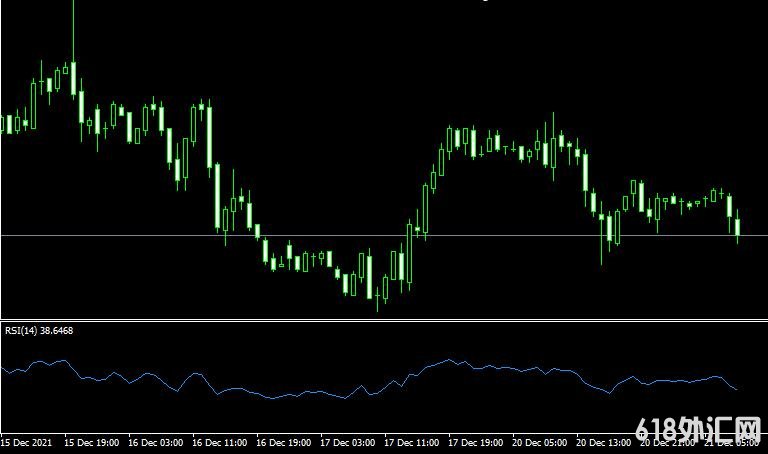Click the 16 Dec 19:00 time label
This screenshot has height=454, width=768.
[x=284, y=443]
